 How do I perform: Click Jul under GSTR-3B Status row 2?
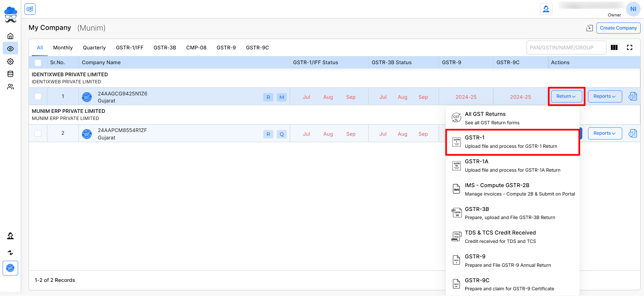383,134
